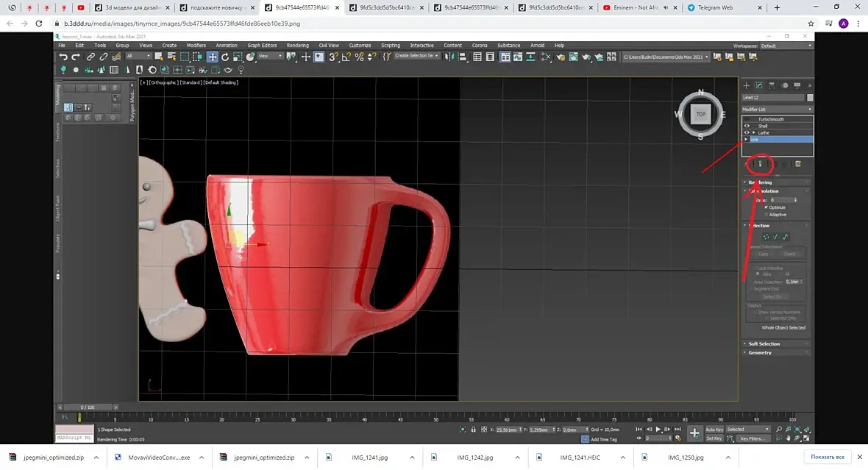
Task: Enable the Adaptive checkbox
Action: coord(766,214)
